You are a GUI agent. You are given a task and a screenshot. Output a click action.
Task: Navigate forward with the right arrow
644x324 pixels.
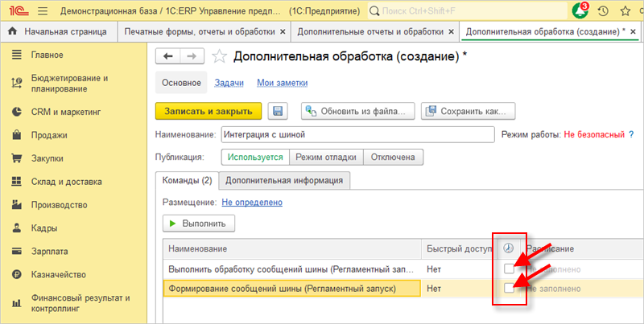[191, 56]
